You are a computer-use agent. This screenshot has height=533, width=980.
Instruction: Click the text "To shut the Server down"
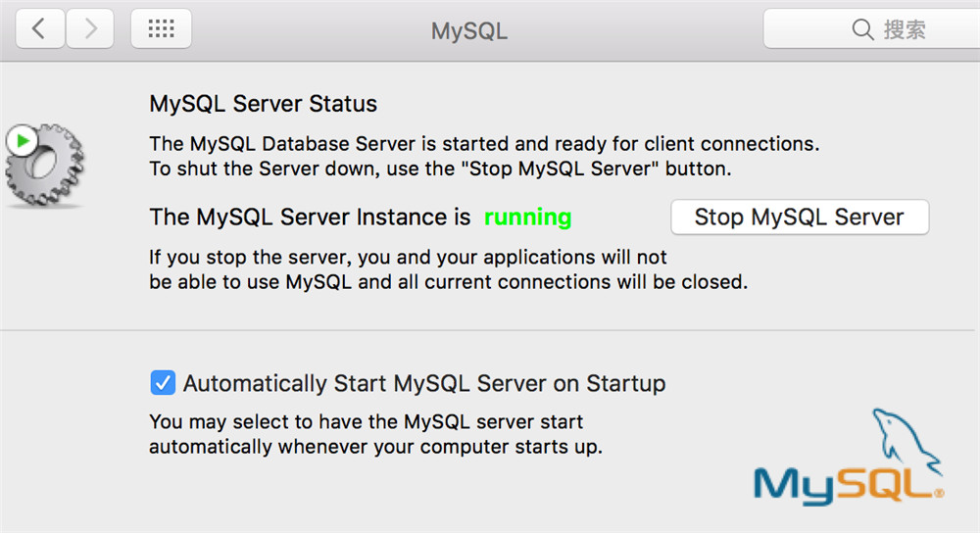tap(265, 169)
